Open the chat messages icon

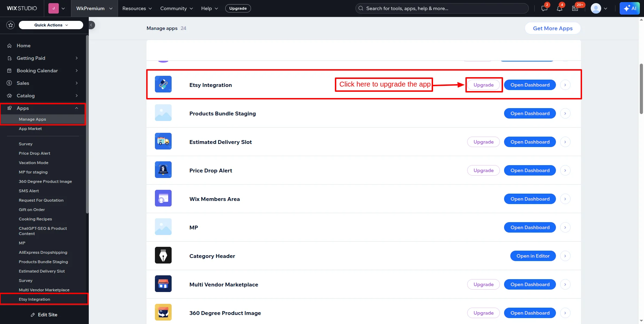(x=544, y=8)
